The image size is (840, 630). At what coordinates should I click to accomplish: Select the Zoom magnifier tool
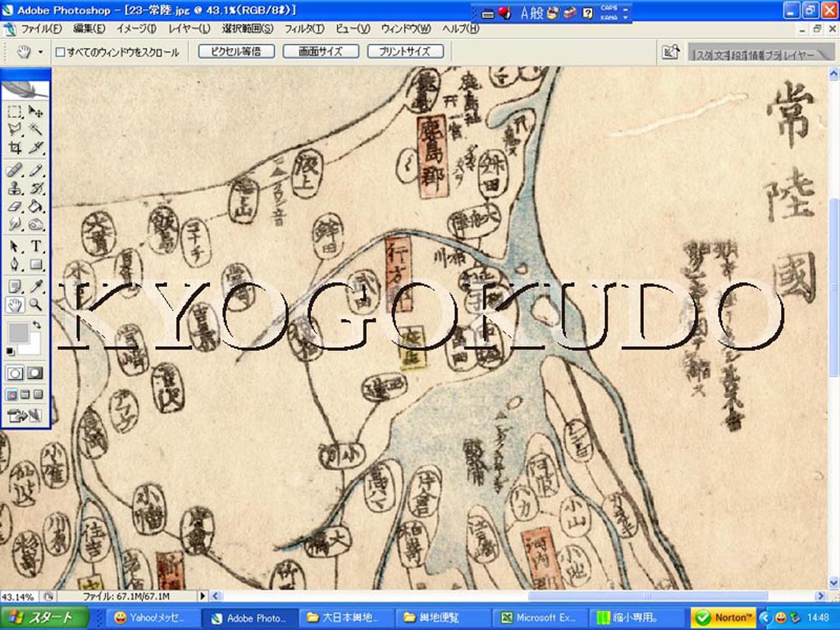click(35, 305)
